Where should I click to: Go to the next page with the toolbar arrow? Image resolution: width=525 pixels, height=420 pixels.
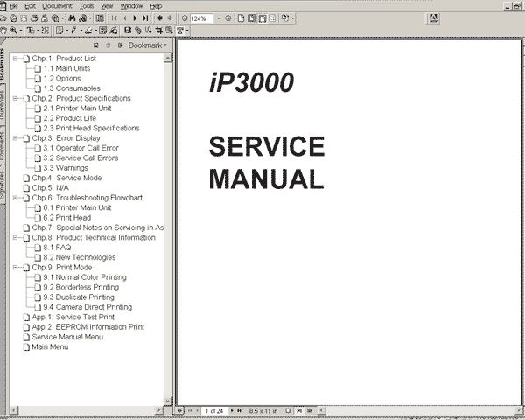(x=136, y=18)
